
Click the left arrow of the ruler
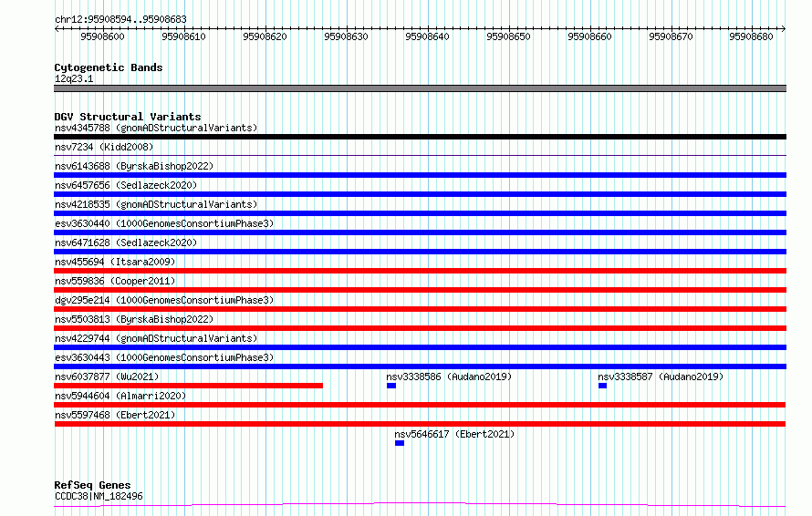click(x=57, y=29)
